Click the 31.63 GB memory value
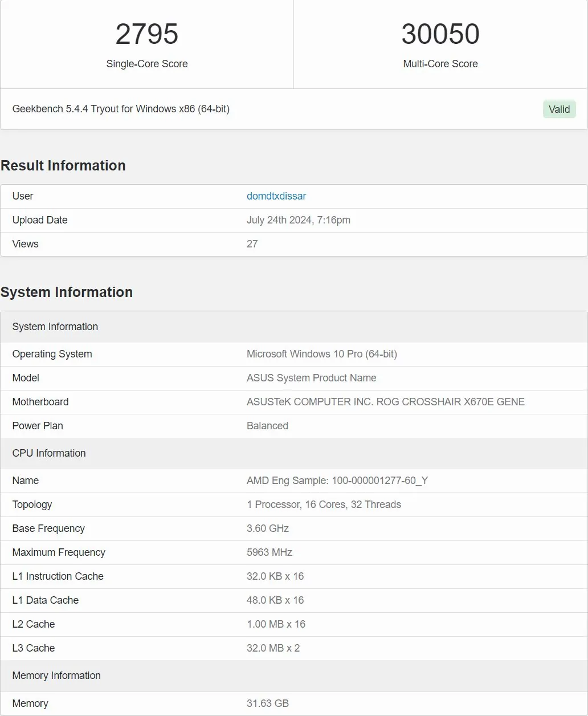The height and width of the screenshot is (716, 588). tap(267, 703)
